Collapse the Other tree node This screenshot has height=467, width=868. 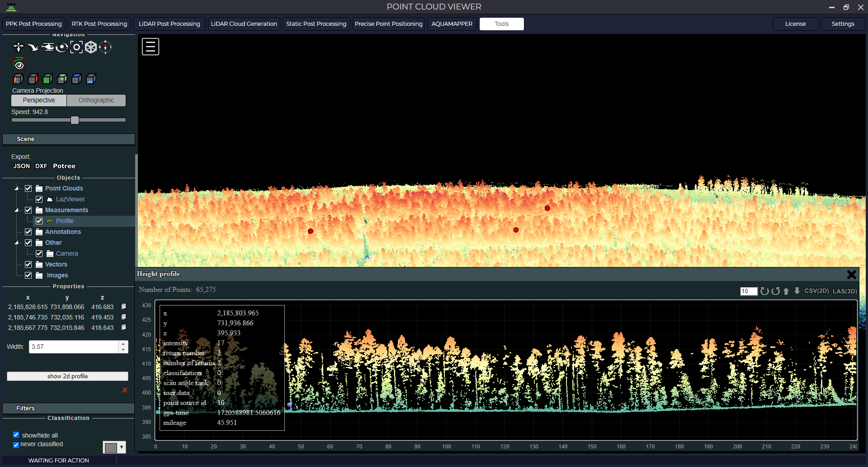pyautogui.click(x=17, y=243)
